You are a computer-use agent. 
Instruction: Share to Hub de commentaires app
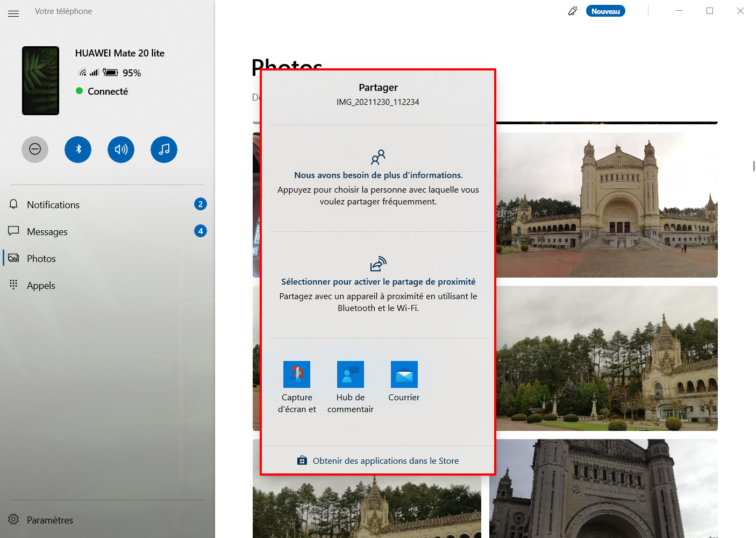[x=351, y=387]
